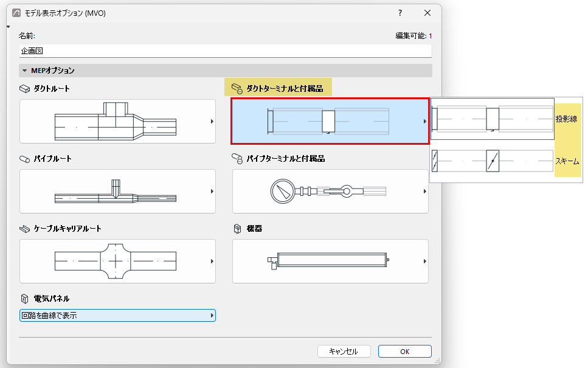Click the 名前 field containing 企画図

226,51
